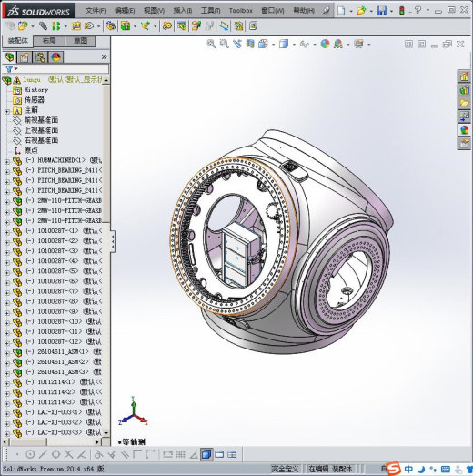
Task: Click the pin icon in menu bar
Action: click(326, 11)
